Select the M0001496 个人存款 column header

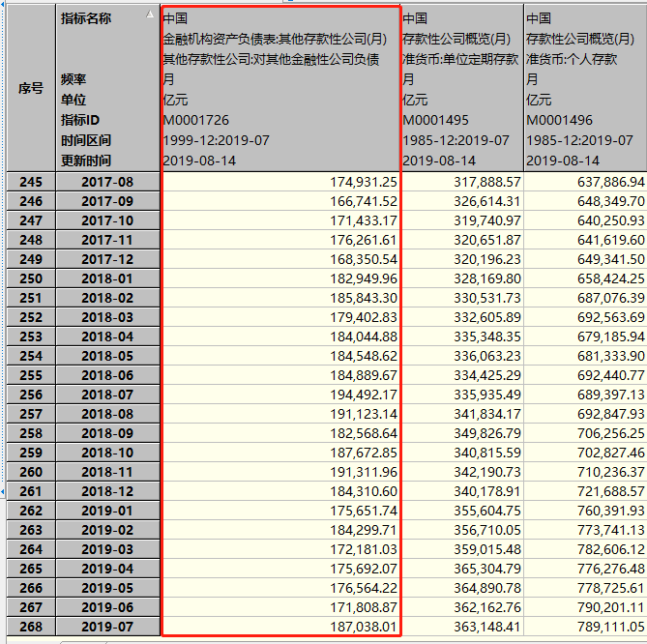[585, 88]
